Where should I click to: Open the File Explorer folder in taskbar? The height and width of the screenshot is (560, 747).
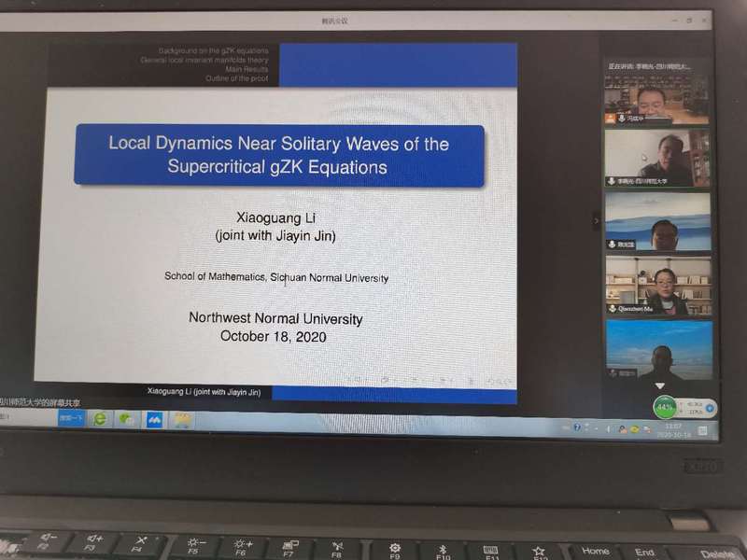[x=182, y=421]
